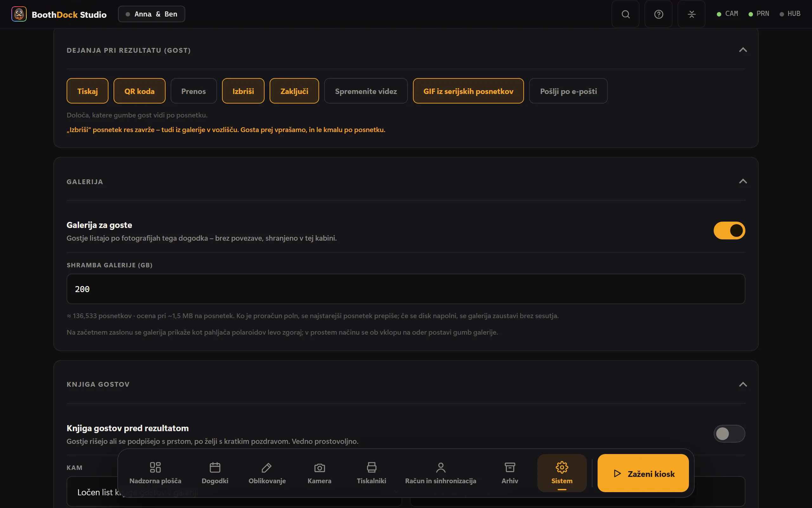Enable Pošlji po e-pošti chip
This screenshot has width=812, height=508.
[x=568, y=91]
